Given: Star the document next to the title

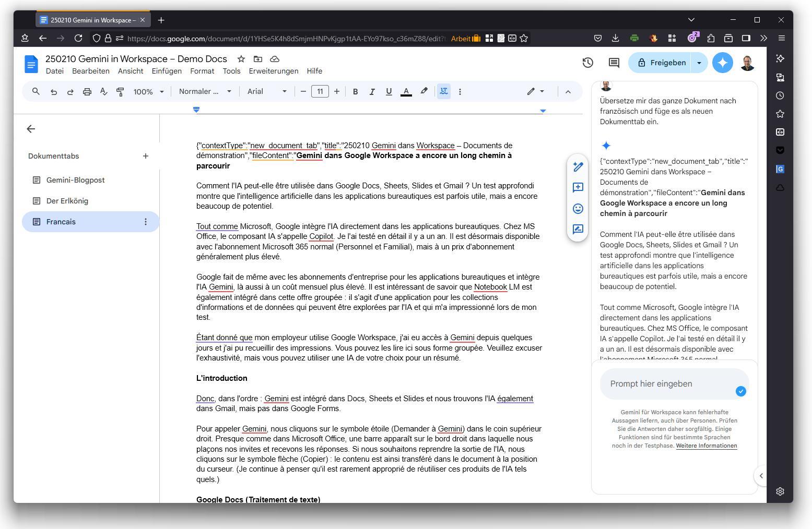Looking at the screenshot, I should [x=241, y=59].
